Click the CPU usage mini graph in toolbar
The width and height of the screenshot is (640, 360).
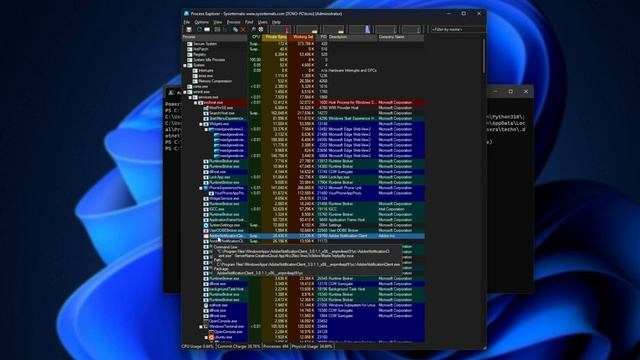[280, 29]
